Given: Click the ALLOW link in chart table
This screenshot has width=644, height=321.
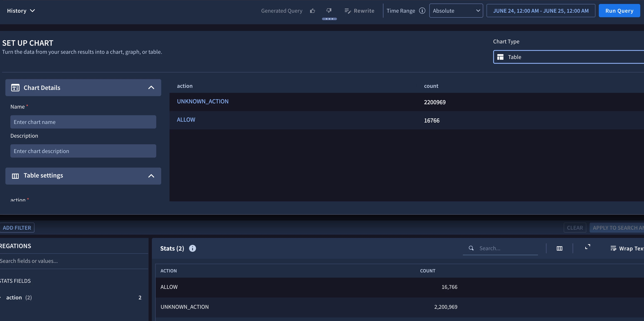Looking at the screenshot, I should pyautogui.click(x=186, y=120).
